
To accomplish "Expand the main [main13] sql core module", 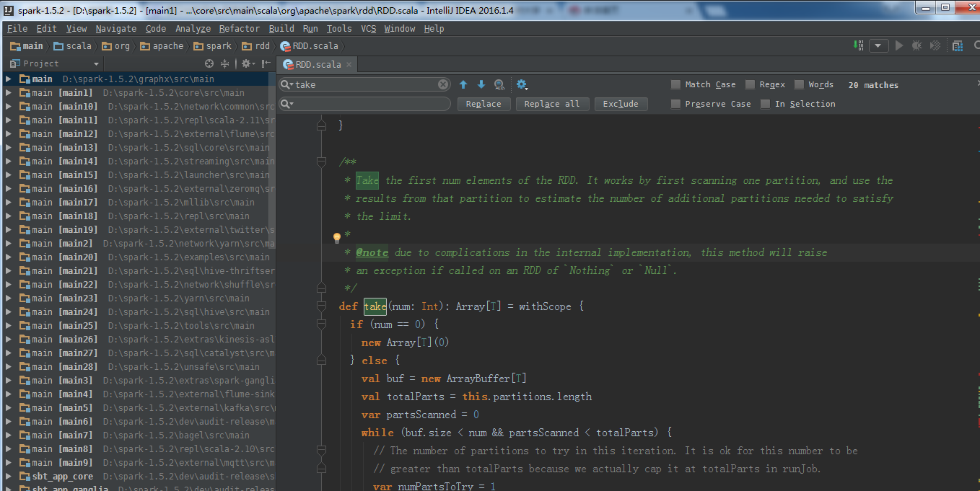I will coord(8,147).
